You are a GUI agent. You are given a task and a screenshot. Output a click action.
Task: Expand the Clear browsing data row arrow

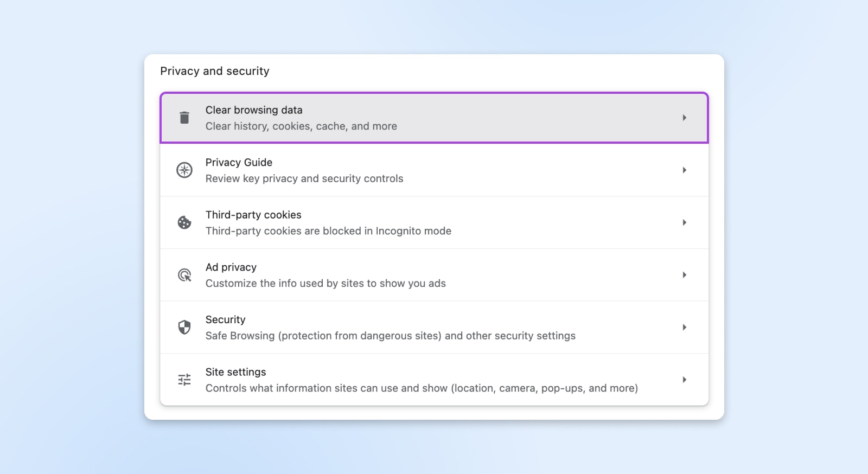684,118
